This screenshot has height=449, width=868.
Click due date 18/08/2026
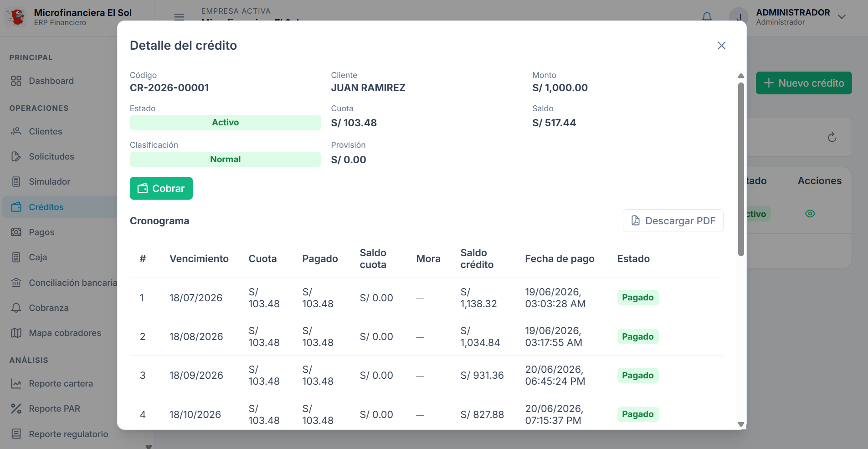196,336
